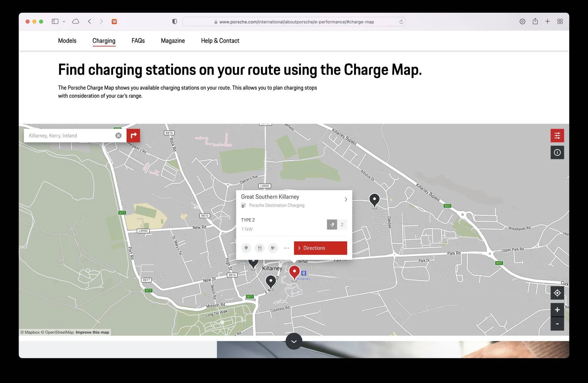Viewport: 588px width, 383px height.
Task: Click the restaurant amenity icon
Action: coord(260,248)
